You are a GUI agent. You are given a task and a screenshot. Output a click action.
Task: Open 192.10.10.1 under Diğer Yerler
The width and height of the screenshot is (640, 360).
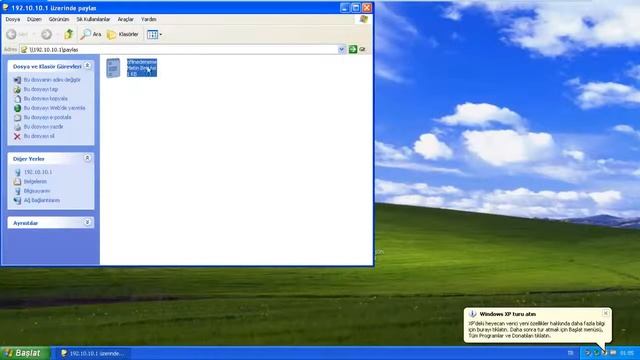pos(38,172)
